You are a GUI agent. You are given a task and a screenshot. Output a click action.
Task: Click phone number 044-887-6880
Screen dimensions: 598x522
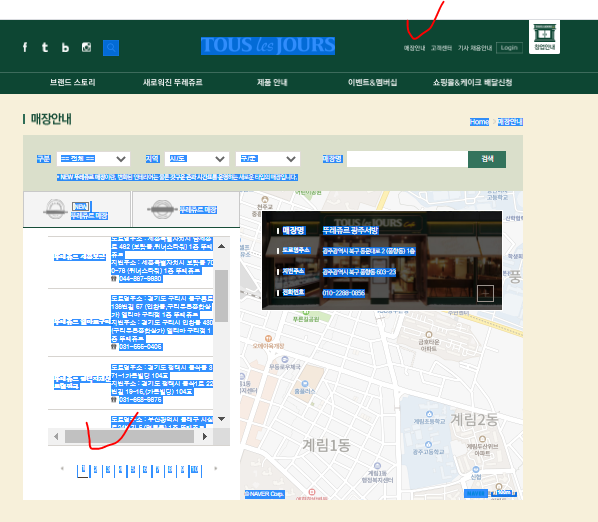140,279
